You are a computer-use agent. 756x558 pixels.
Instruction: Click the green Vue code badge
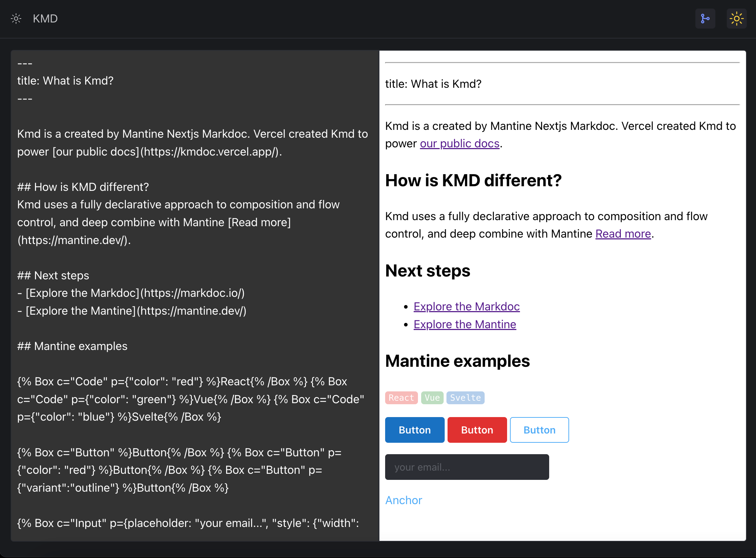point(432,397)
